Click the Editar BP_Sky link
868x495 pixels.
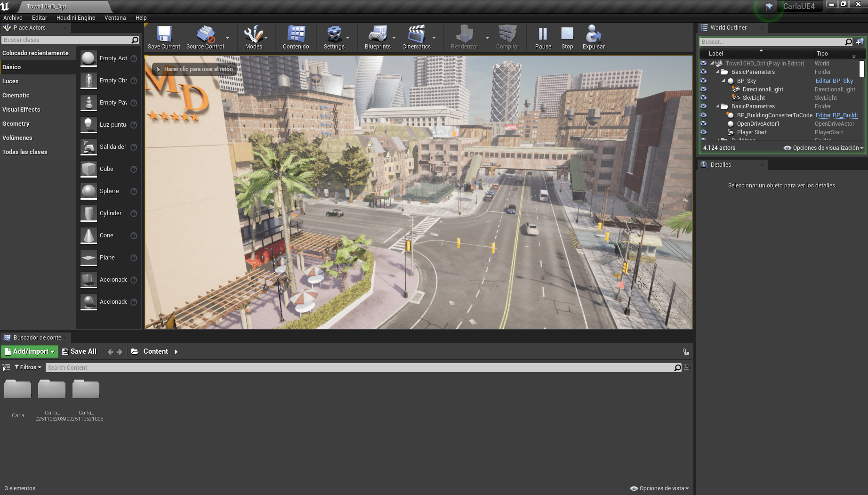(834, 81)
